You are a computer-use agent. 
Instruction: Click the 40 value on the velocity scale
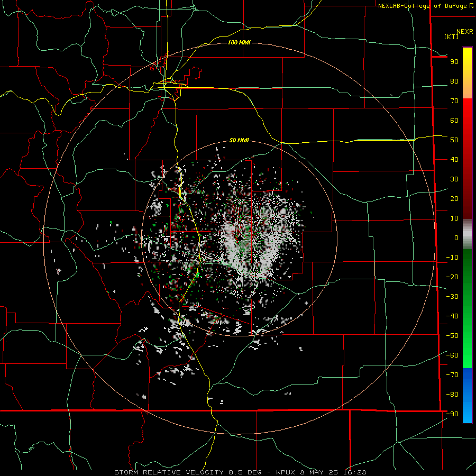coord(454,160)
